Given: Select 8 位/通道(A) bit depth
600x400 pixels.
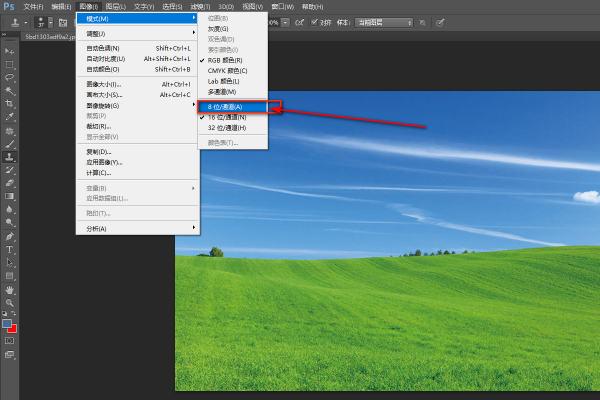Looking at the screenshot, I should coord(233,107).
